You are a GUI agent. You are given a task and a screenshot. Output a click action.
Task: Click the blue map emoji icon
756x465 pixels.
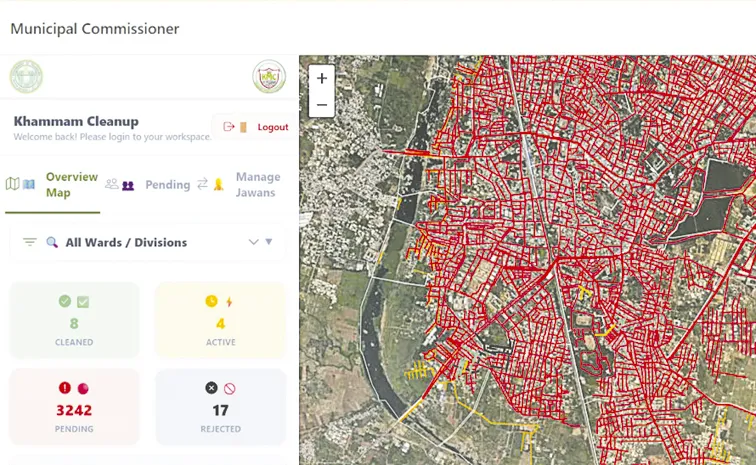[x=29, y=184]
